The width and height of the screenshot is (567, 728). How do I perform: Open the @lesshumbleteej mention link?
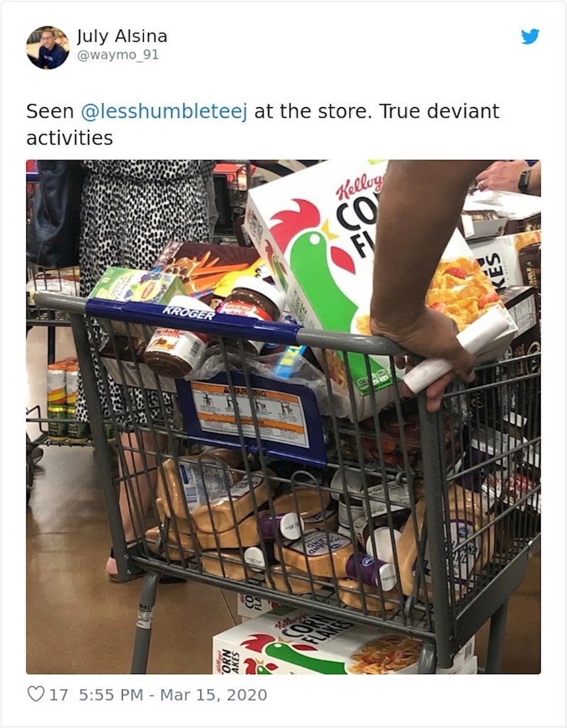pos(164,111)
